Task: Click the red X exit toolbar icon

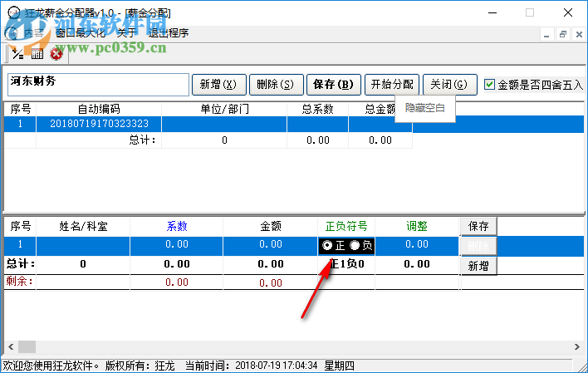Action: [56, 54]
